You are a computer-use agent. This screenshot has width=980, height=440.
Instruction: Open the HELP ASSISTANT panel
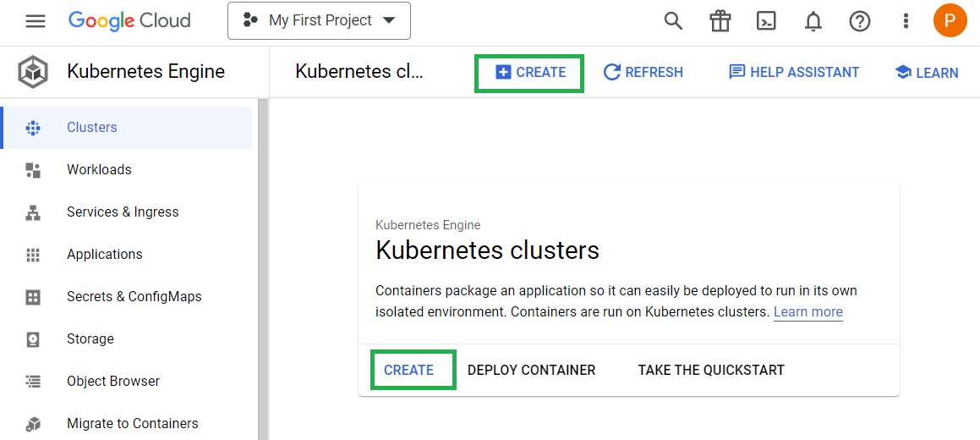(794, 73)
